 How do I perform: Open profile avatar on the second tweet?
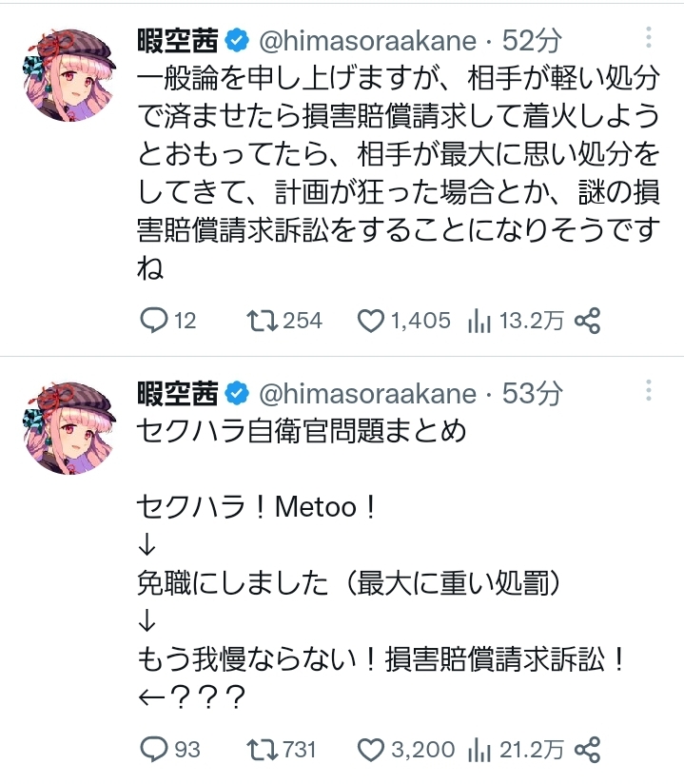coord(68,425)
